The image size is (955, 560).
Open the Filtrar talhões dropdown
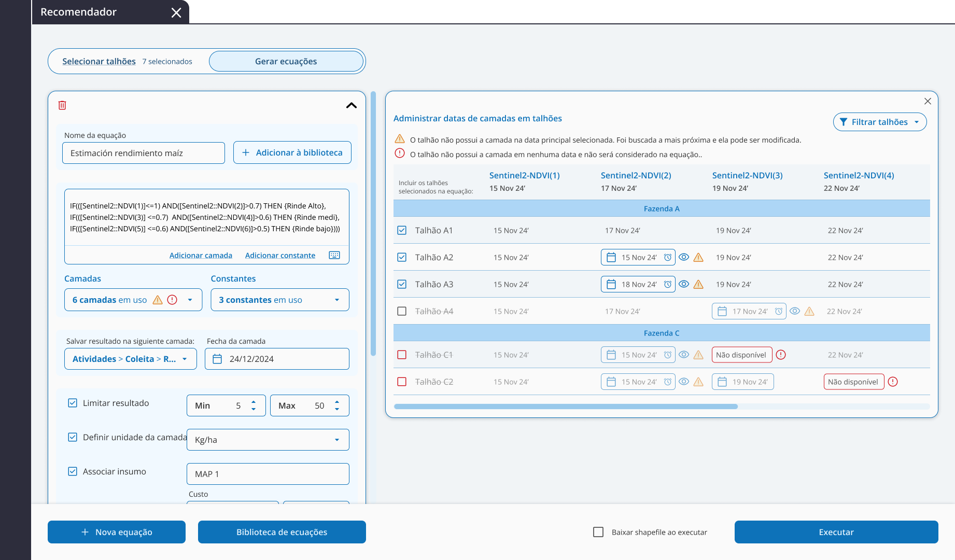click(879, 122)
